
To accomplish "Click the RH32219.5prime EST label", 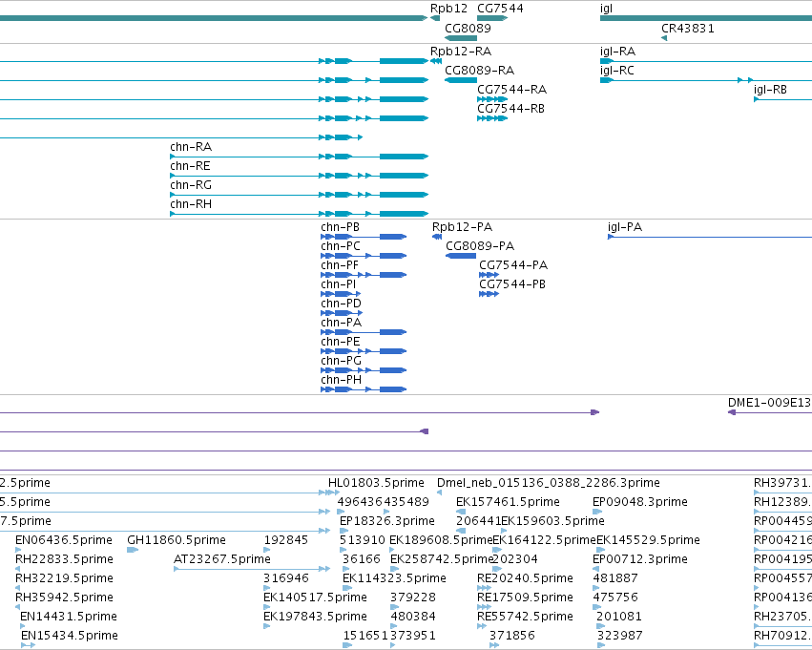I will (x=64, y=578).
